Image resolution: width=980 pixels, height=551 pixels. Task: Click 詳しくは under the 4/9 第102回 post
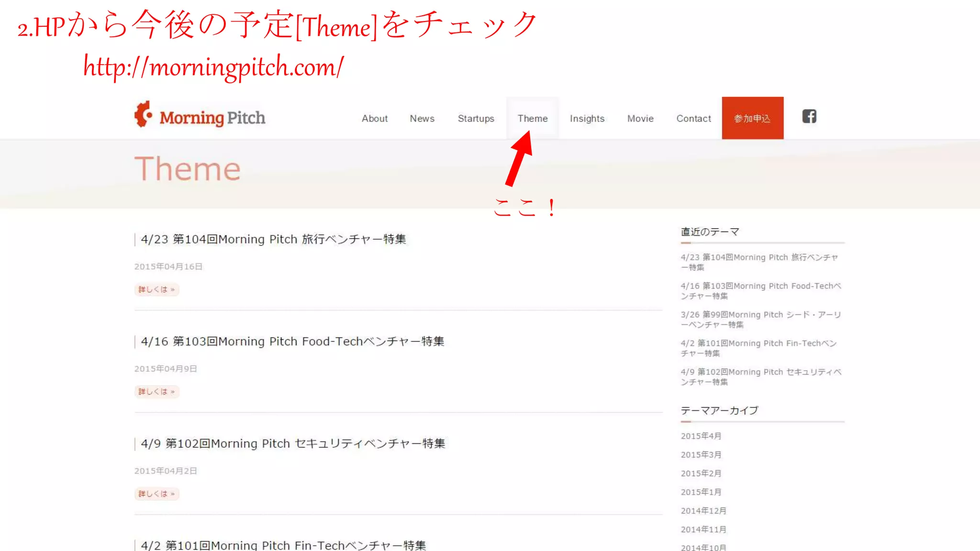(156, 494)
